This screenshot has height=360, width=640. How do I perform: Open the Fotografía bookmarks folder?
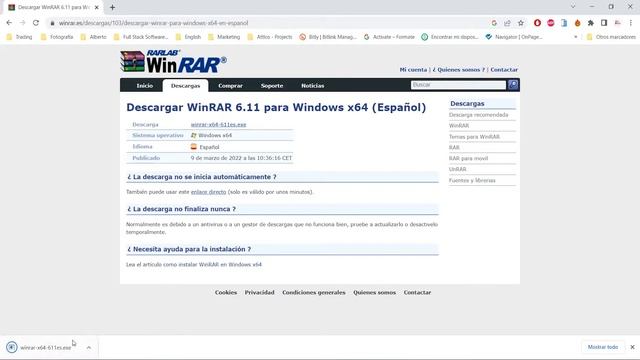(57, 37)
